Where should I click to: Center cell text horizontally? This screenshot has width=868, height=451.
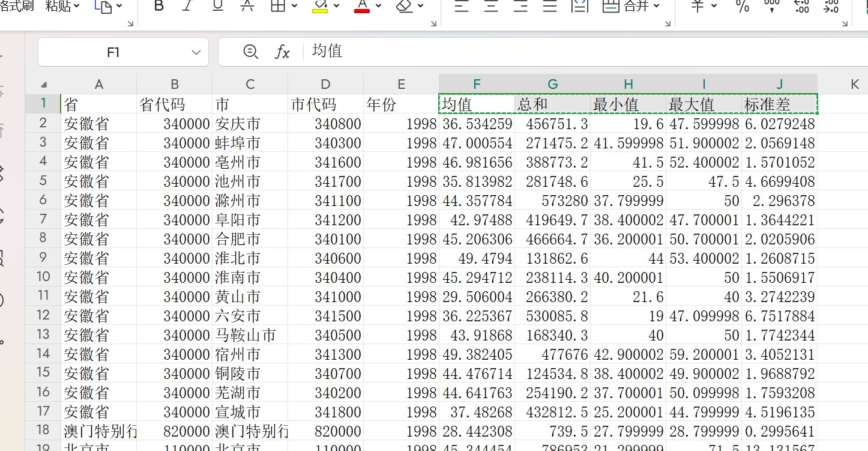(491, 6)
